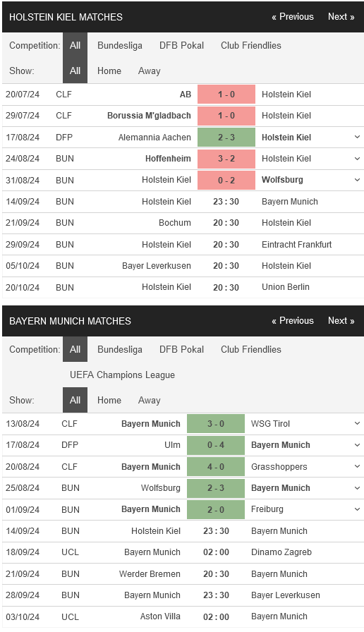
Task: Expand Ulm vs Bayern Munich row chevron
Action: [x=357, y=445]
